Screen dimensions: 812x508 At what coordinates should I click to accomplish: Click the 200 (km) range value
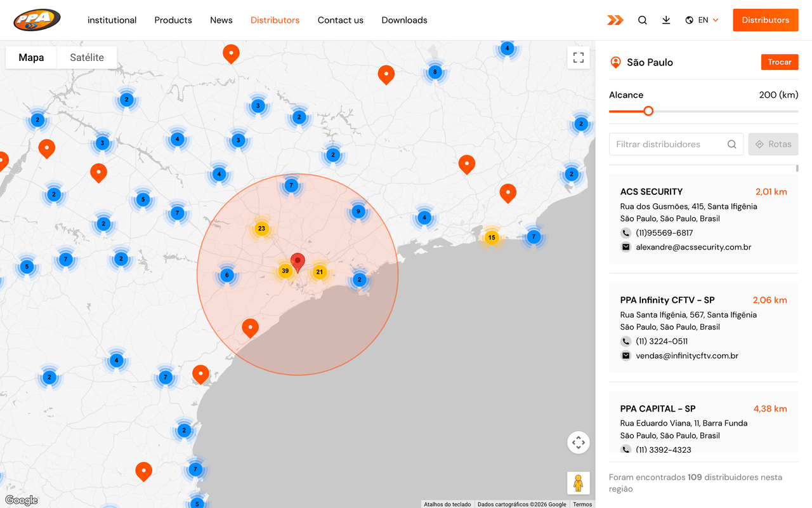pyautogui.click(x=779, y=95)
